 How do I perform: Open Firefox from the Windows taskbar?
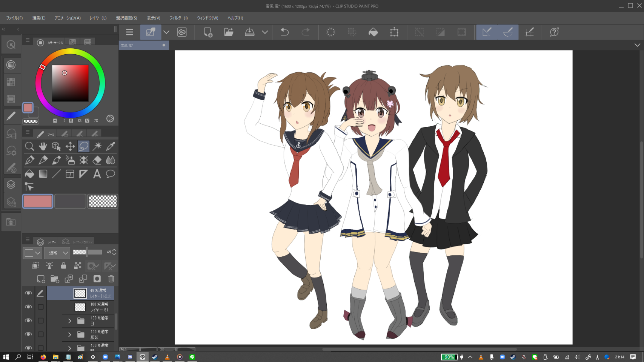pyautogui.click(x=43, y=357)
